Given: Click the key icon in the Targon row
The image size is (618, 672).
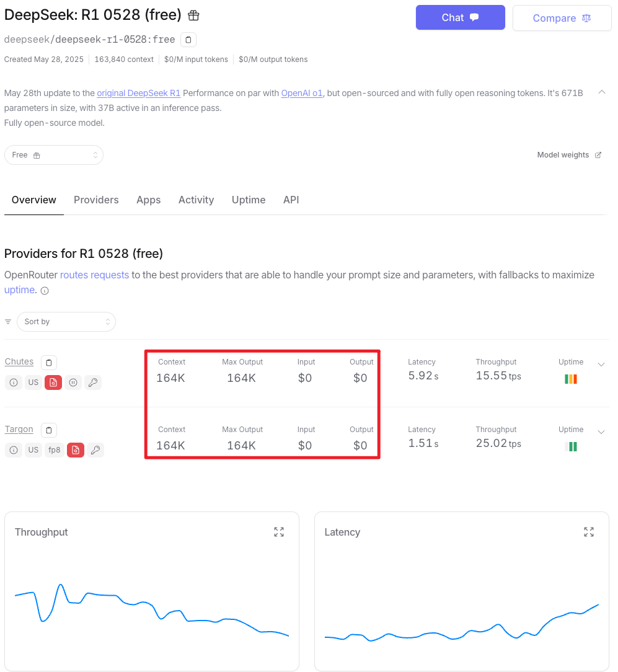Looking at the screenshot, I should point(95,450).
